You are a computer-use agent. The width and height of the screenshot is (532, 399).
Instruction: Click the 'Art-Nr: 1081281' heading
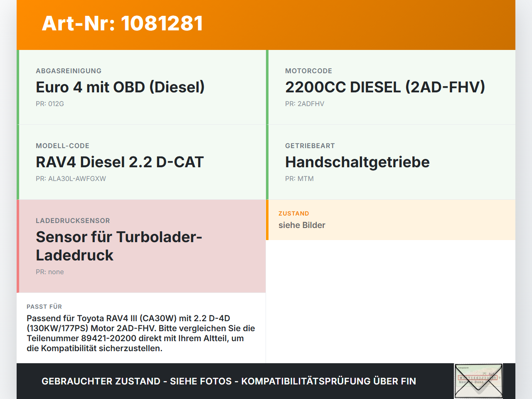point(123,23)
